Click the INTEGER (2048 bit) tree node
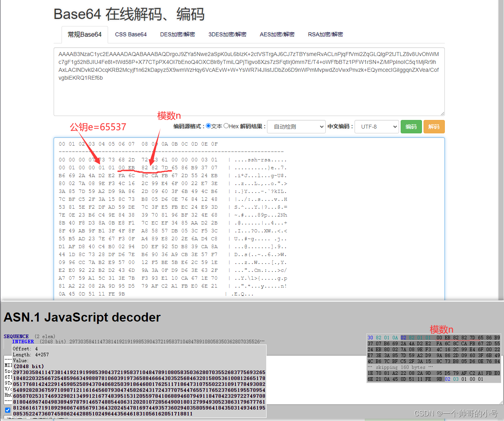This screenshot has width=504, height=421. coord(24,341)
